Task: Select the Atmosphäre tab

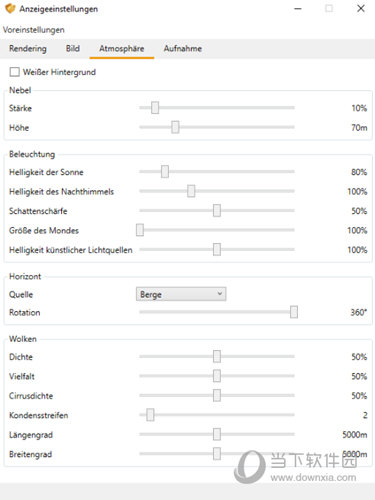Action: (122, 49)
